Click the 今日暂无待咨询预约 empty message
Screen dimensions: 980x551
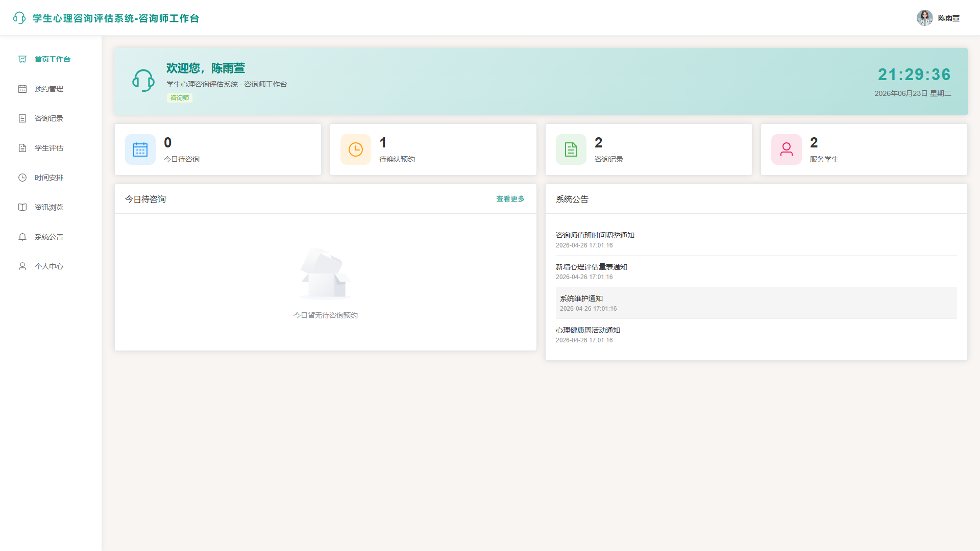[x=326, y=315]
